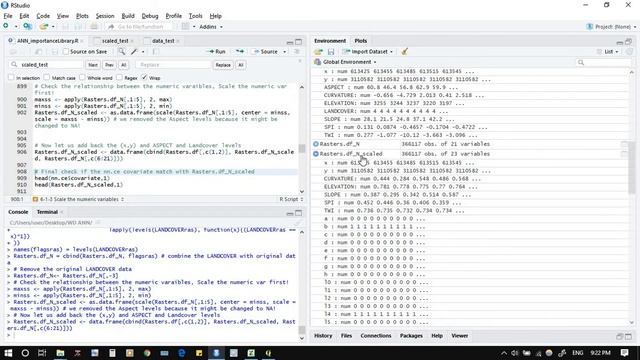
Task: Open Chrome from the taskbar
Action: coord(147,353)
